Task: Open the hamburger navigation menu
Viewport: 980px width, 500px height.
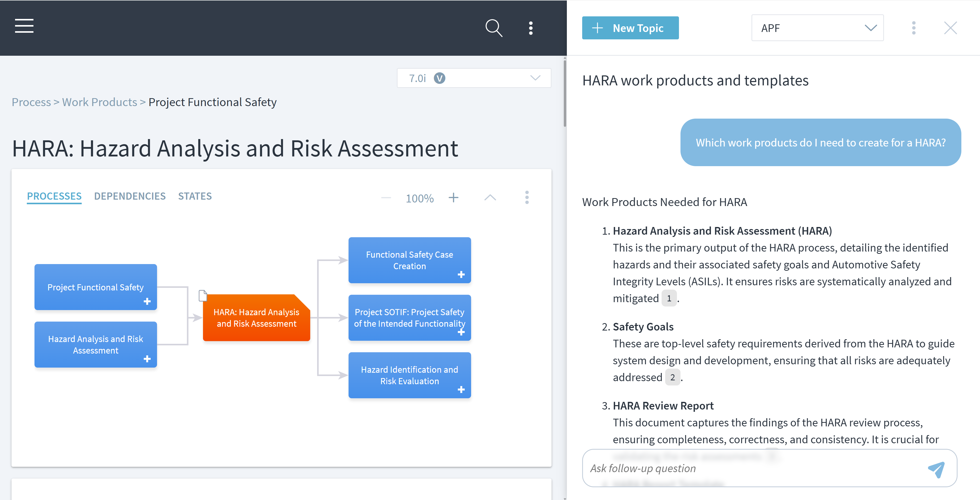Action: (x=24, y=26)
